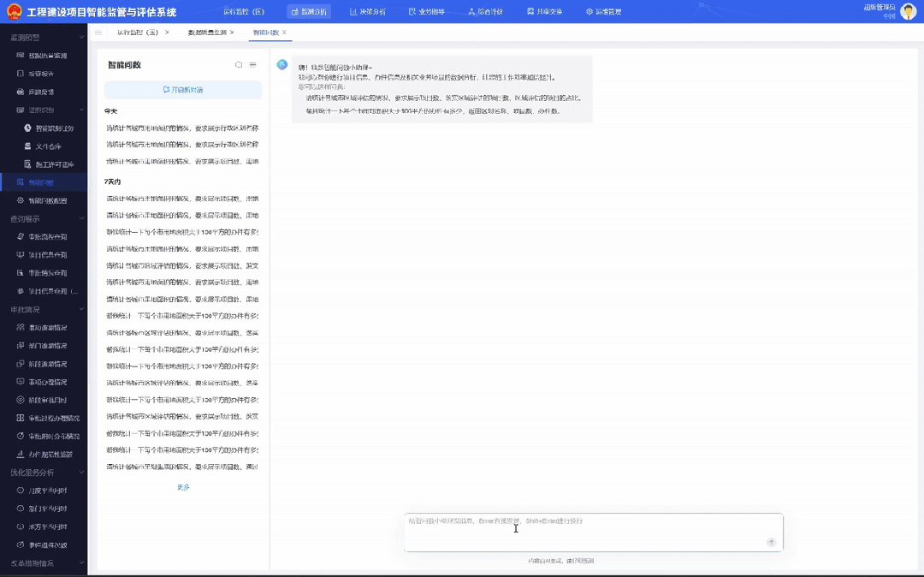Click the chat message input box
The image size is (924, 577).
tap(594, 532)
